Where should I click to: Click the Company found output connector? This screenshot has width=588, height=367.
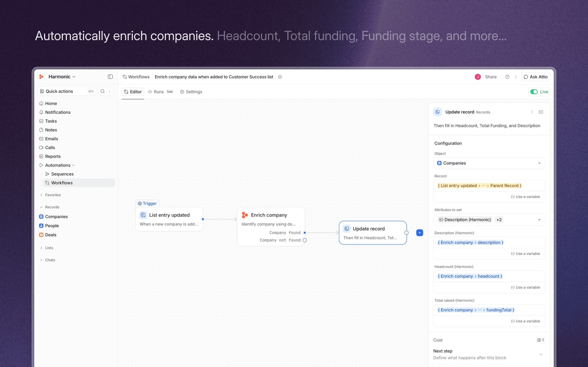tap(305, 233)
